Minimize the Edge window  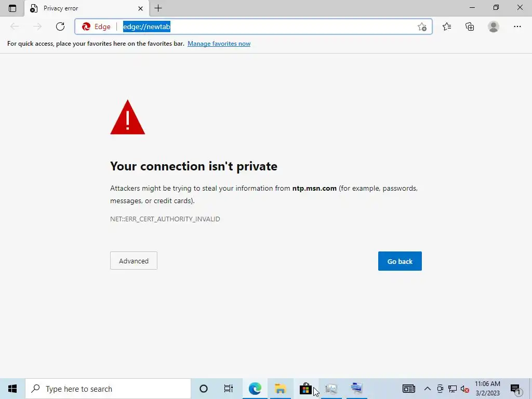click(x=472, y=7)
